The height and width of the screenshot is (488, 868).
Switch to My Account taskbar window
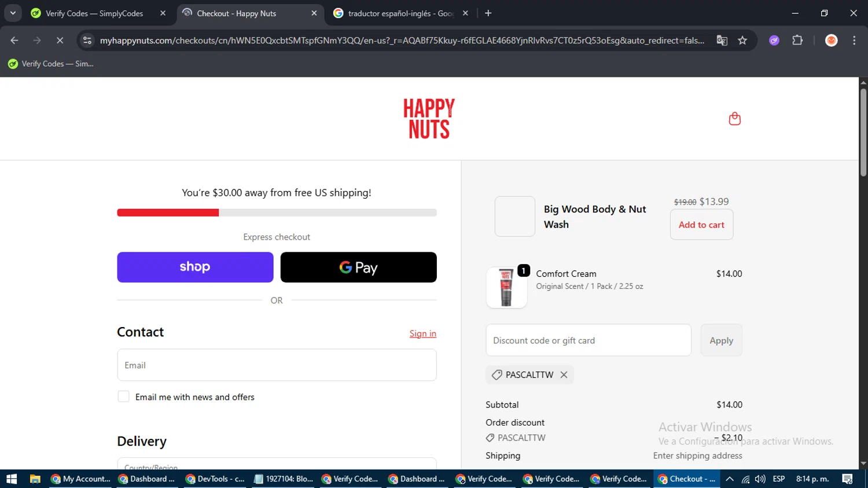point(80,479)
